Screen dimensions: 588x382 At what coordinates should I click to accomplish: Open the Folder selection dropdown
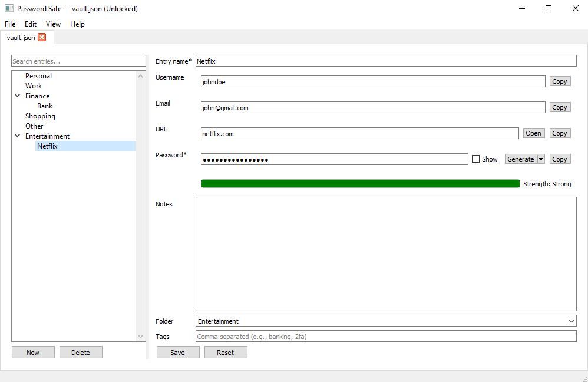click(570, 321)
